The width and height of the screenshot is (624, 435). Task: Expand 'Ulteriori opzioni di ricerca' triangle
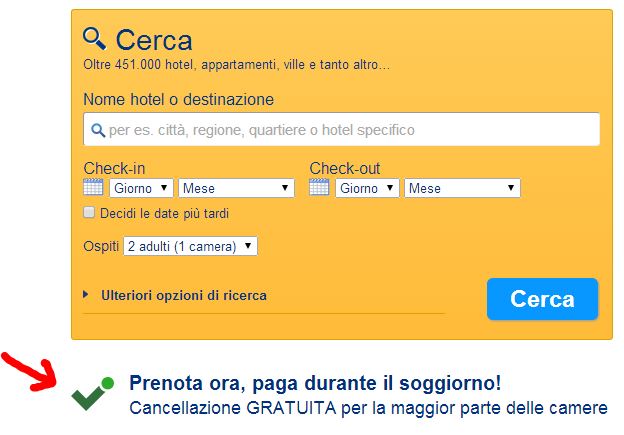coord(86,295)
